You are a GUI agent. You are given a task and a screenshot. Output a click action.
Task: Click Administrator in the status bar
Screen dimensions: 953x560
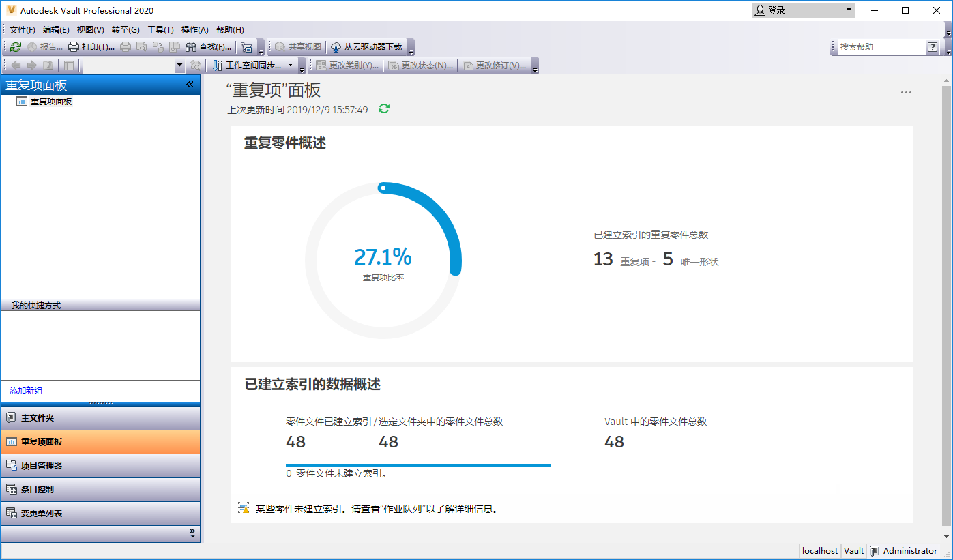(910, 551)
